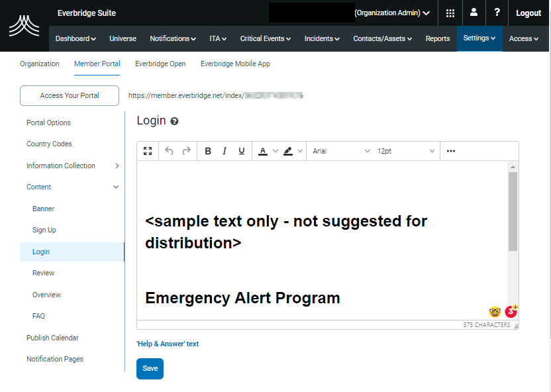Apply bold formatting with the B icon

tap(208, 151)
